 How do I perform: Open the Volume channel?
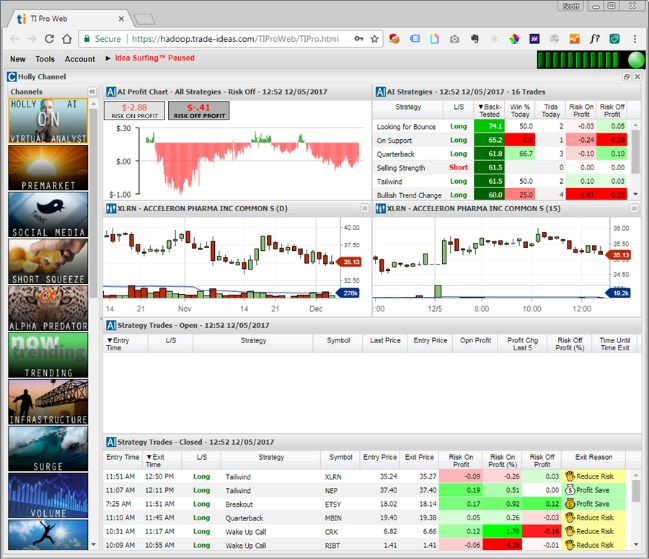pos(48,495)
